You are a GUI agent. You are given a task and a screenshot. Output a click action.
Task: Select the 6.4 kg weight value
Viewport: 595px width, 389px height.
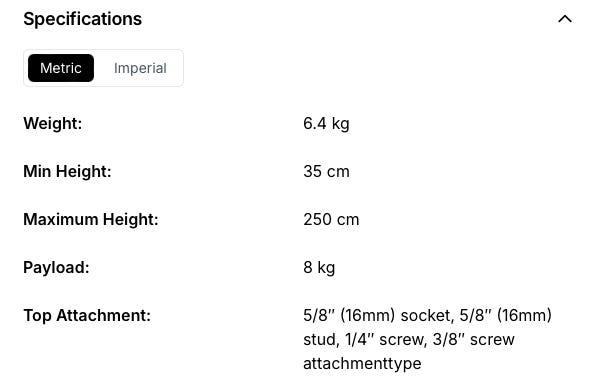[326, 124]
